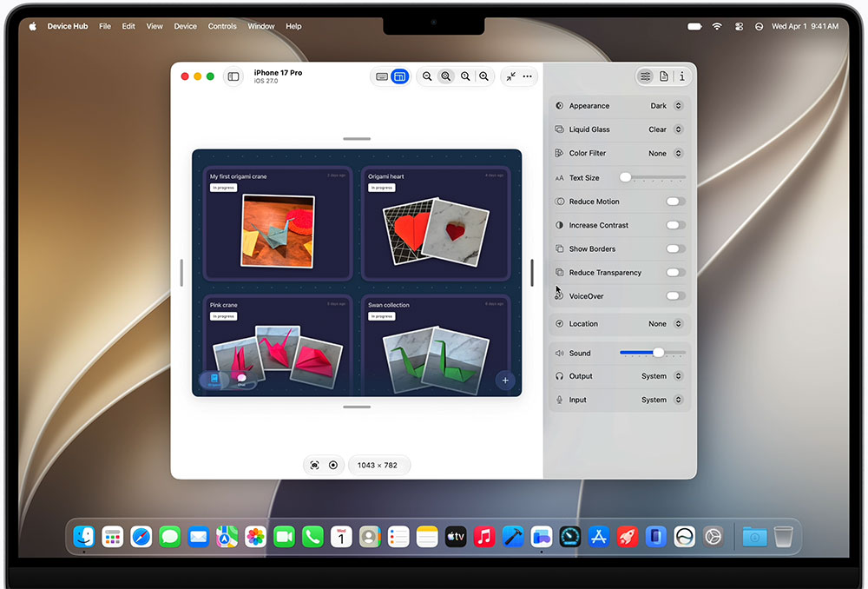868x589 pixels.
Task: Open the App Store from the Dock
Action: point(598,537)
